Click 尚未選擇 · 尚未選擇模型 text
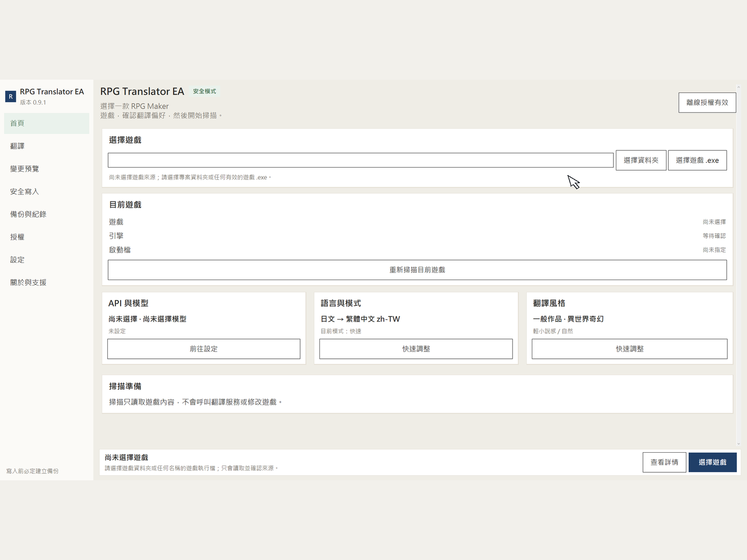Screen dimensions: 747x560 [x=147, y=319]
